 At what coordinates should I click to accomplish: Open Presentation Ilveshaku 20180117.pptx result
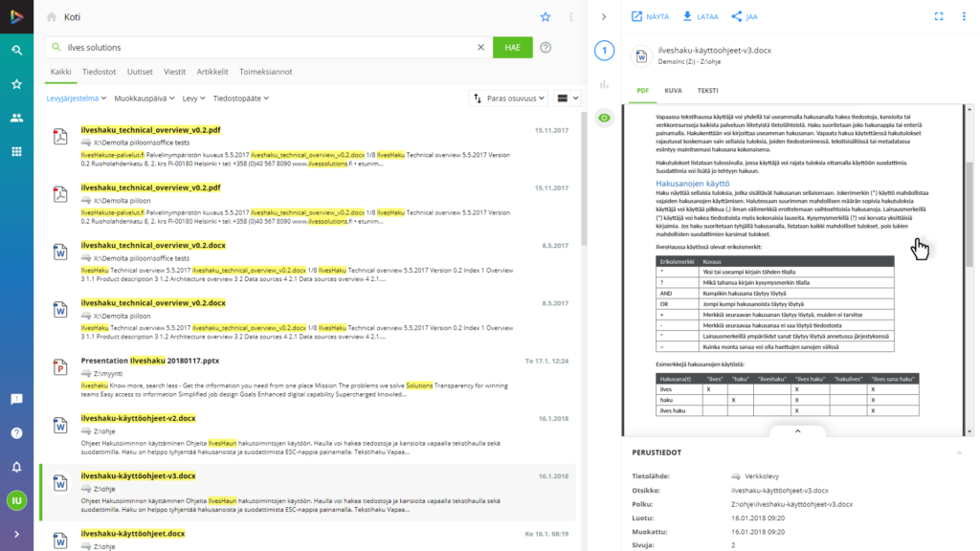tap(150, 361)
